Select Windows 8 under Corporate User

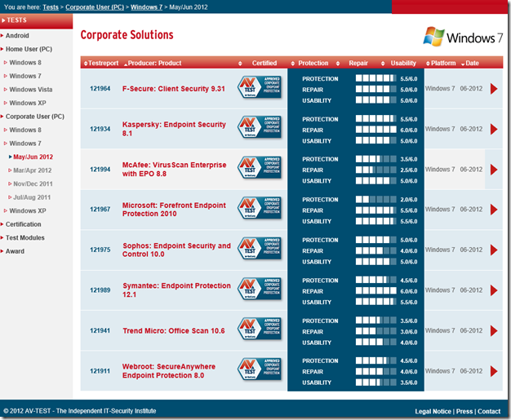click(25, 130)
